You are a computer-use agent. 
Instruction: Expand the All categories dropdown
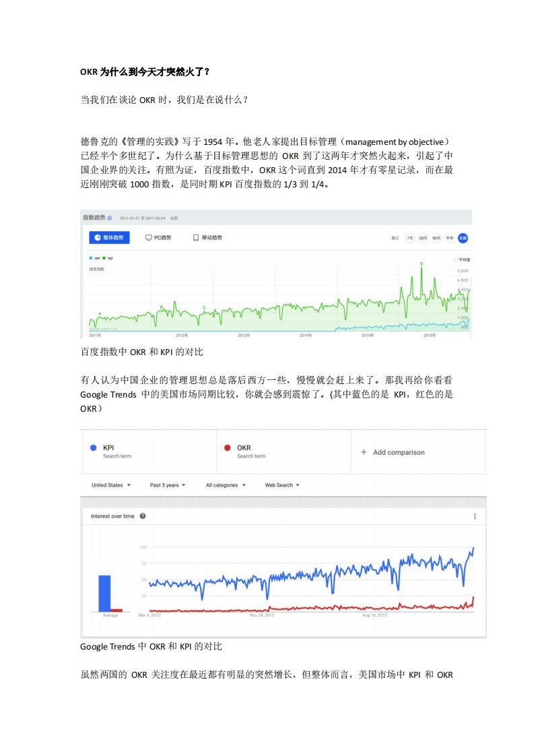coord(225,485)
